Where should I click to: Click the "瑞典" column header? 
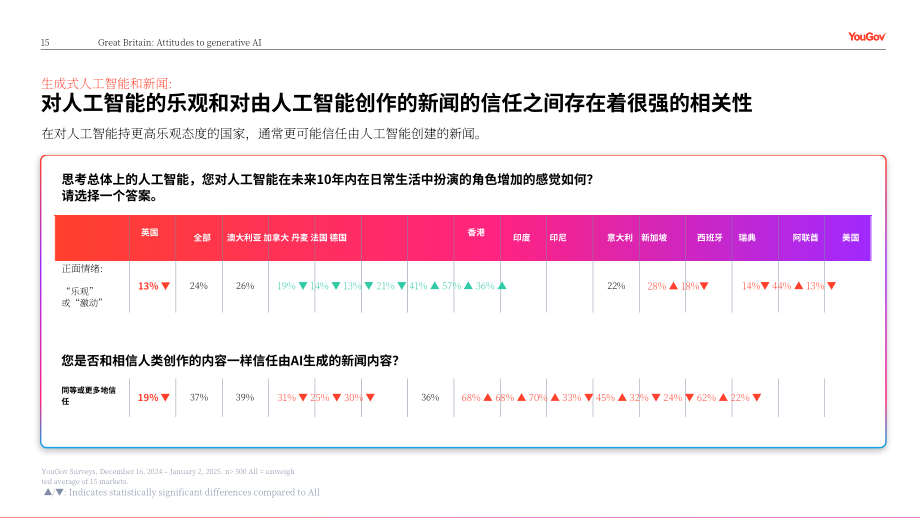[x=747, y=238]
